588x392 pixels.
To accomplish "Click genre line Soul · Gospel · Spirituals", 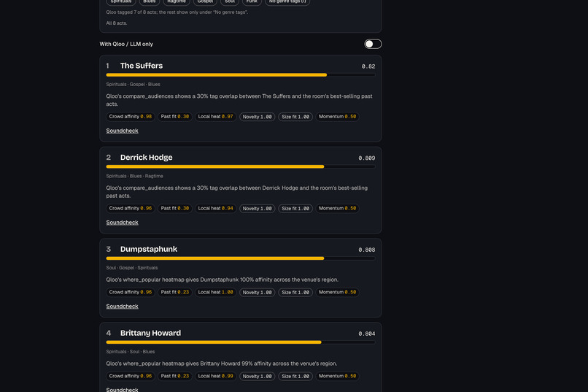I will (132, 268).
